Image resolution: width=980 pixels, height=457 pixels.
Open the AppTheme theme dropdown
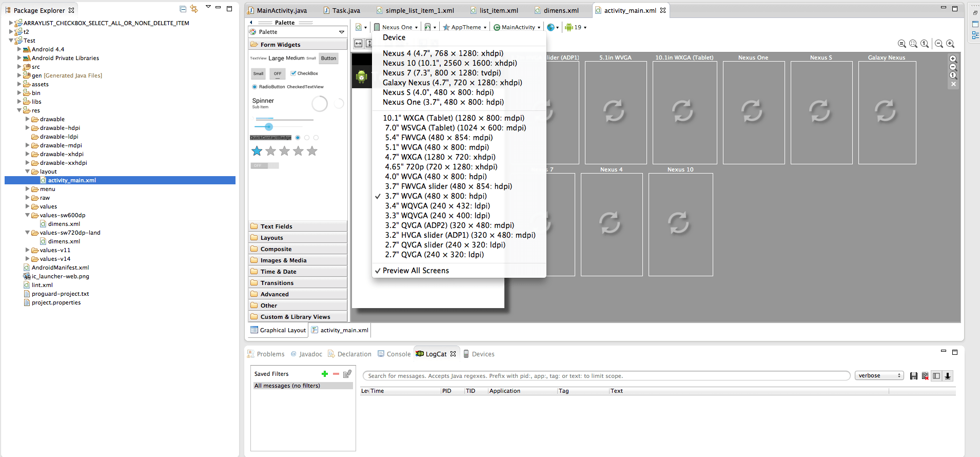tap(465, 27)
